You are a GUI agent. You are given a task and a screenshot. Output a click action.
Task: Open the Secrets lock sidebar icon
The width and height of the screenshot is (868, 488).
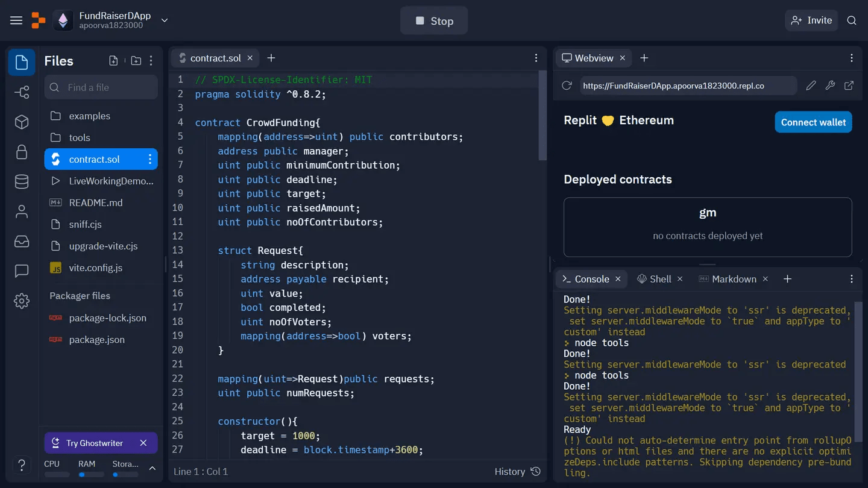pos(22,152)
